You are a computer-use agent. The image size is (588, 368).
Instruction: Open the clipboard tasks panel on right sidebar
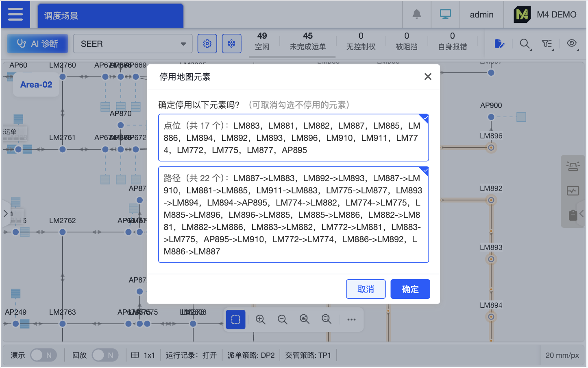coord(573,215)
